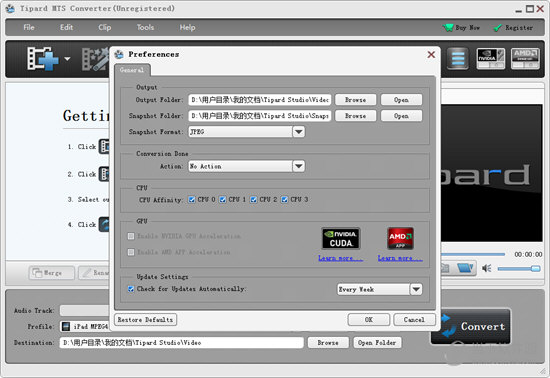The width and height of the screenshot is (550, 378).
Task: Toggle the CPU 2 affinity checkbox
Action: tap(253, 200)
